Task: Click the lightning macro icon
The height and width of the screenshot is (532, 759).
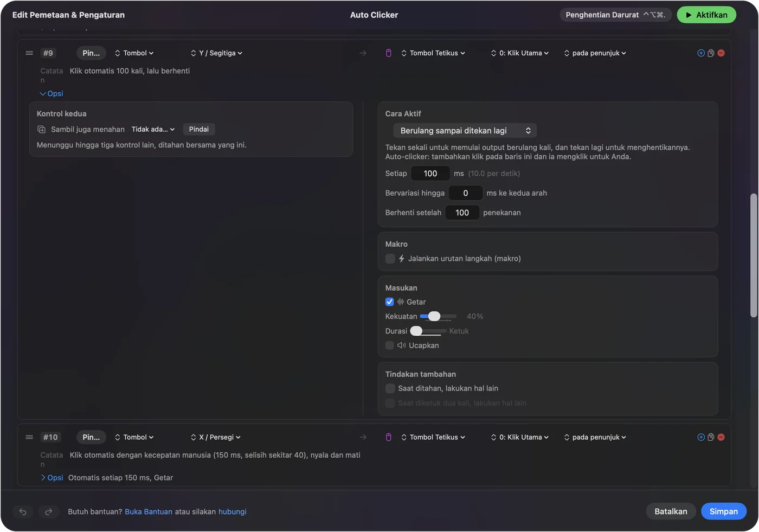Action: coord(402,259)
